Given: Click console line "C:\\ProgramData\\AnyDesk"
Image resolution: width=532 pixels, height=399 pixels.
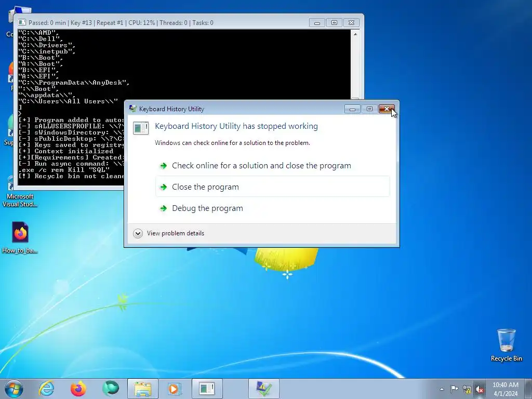Looking at the screenshot, I should click(x=74, y=83).
